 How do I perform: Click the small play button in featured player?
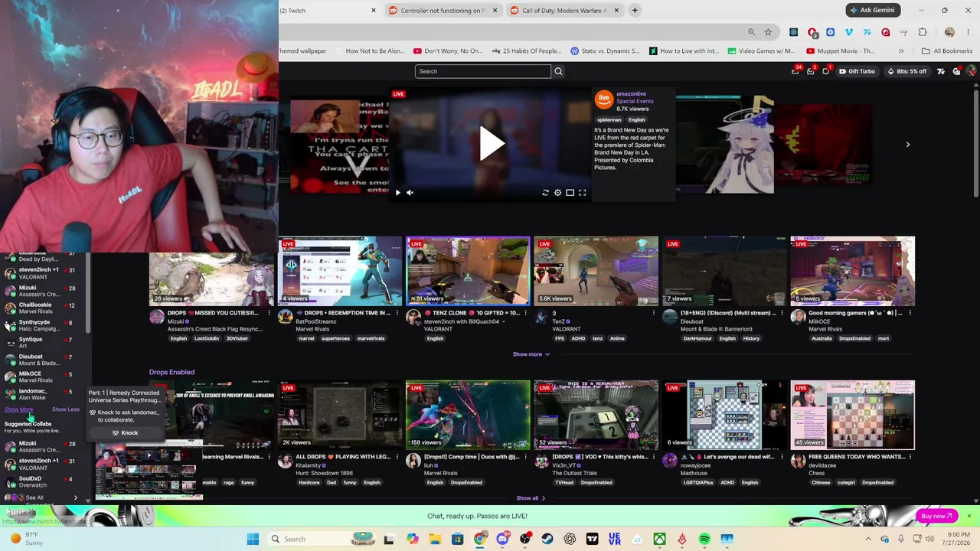397,193
